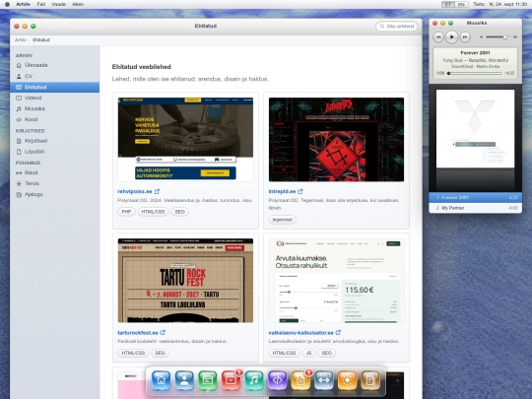
Task: Click the low volume speaker icon in Muusika
Action: pyautogui.click(x=481, y=37)
